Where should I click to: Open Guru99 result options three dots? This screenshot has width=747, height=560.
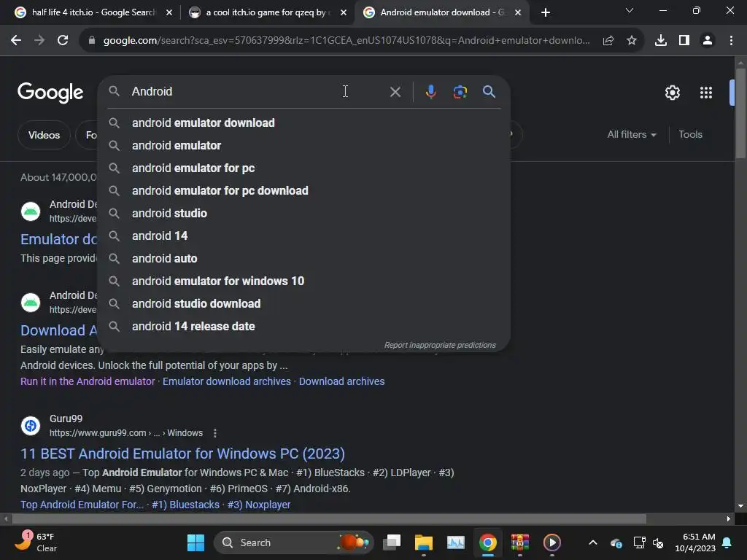tap(215, 433)
